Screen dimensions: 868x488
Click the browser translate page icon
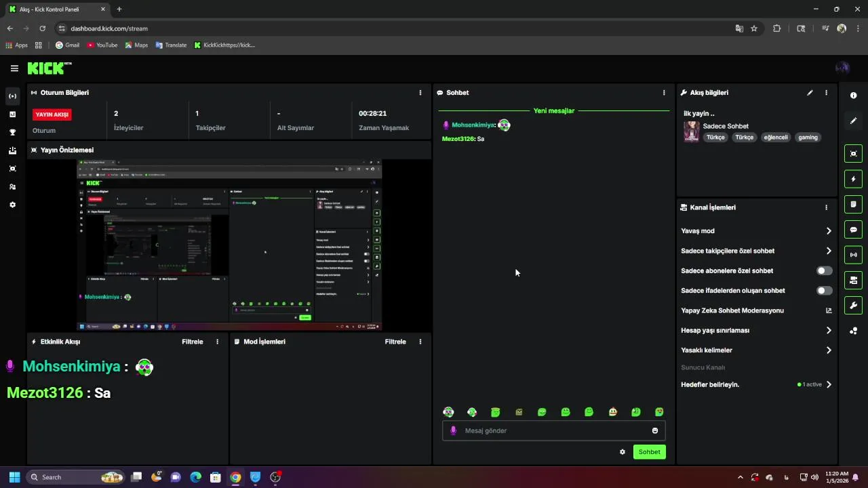(x=739, y=28)
